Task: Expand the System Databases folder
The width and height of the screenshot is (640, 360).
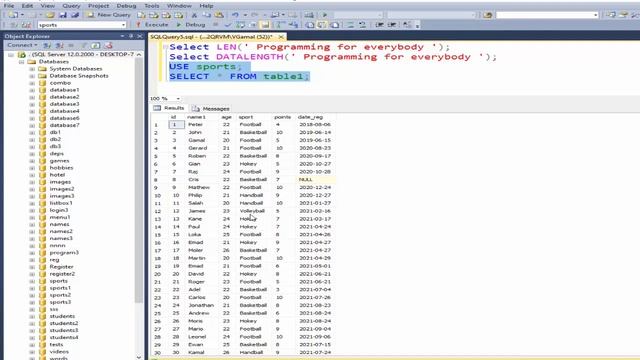Action: (32, 69)
